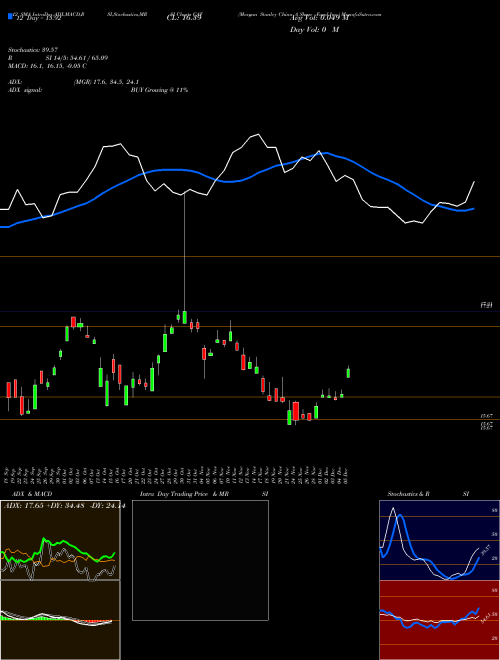Viewport: 500px width, 660px height.
Task: Click the ADX indicator mini chart
Action: pyautogui.click(x=60, y=540)
